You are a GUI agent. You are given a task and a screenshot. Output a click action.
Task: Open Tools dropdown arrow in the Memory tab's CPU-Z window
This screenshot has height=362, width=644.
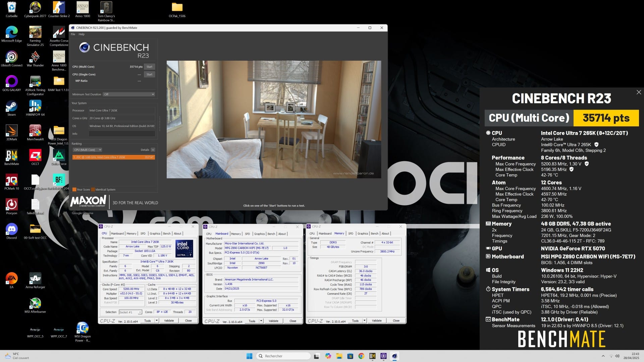click(x=364, y=321)
